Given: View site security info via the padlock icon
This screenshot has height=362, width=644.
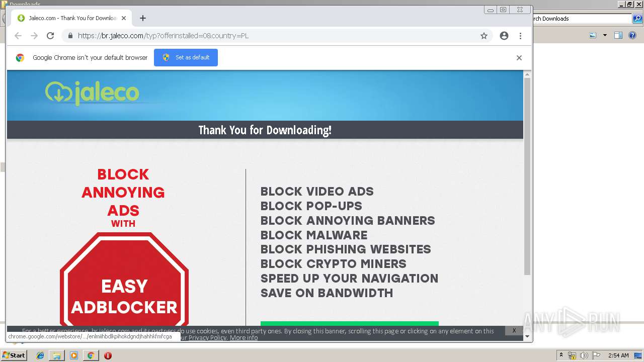Looking at the screenshot, I should (70, 36).
